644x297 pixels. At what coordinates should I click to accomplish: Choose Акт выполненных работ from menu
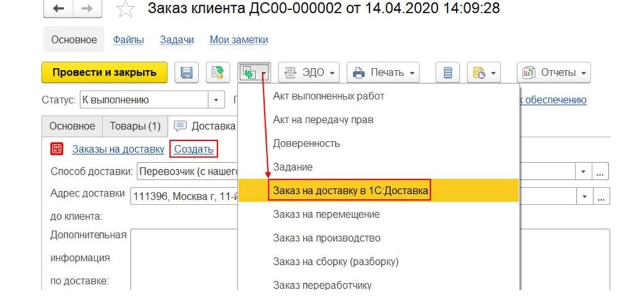tap(328, 96)
